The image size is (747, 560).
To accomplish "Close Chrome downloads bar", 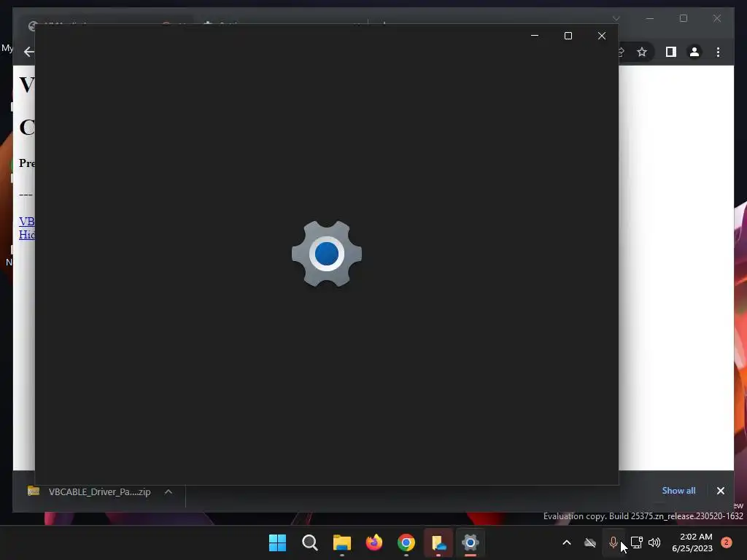I will [x=720, y=491].
